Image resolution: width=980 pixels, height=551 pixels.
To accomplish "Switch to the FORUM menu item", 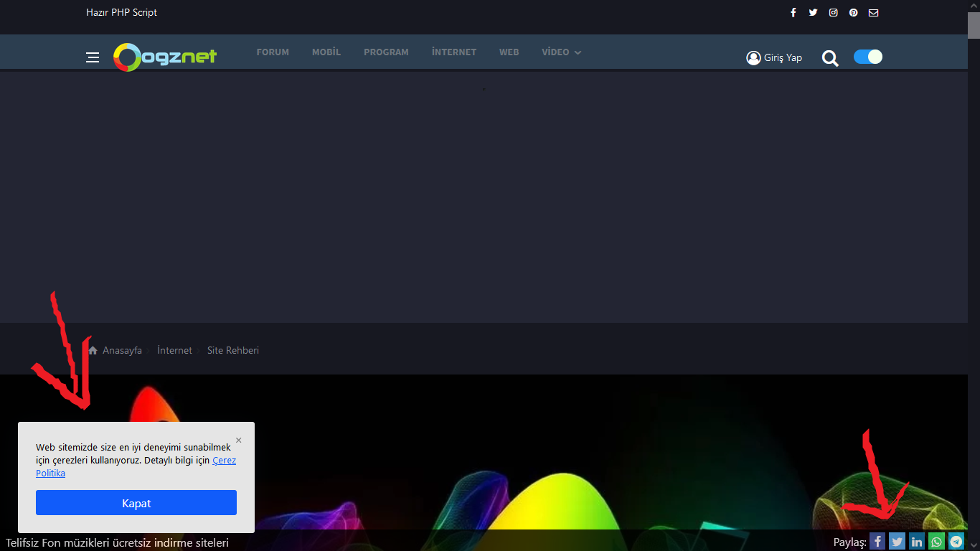I will click(273, 52).
